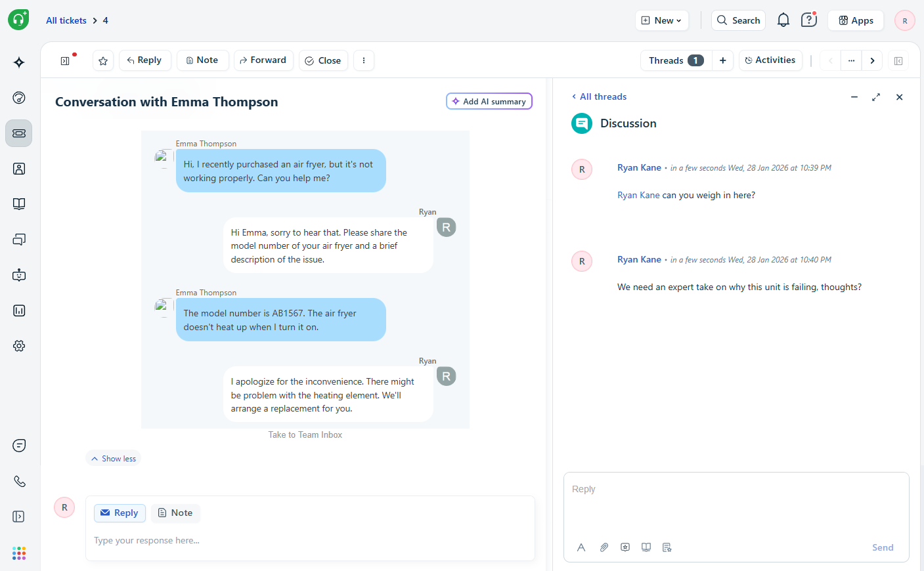The width and height of the screenshot is (924, 571).
Task: Select the paperclip attachment icon in the thread composer
Action: pyautogui.click(x=604, y=547)
